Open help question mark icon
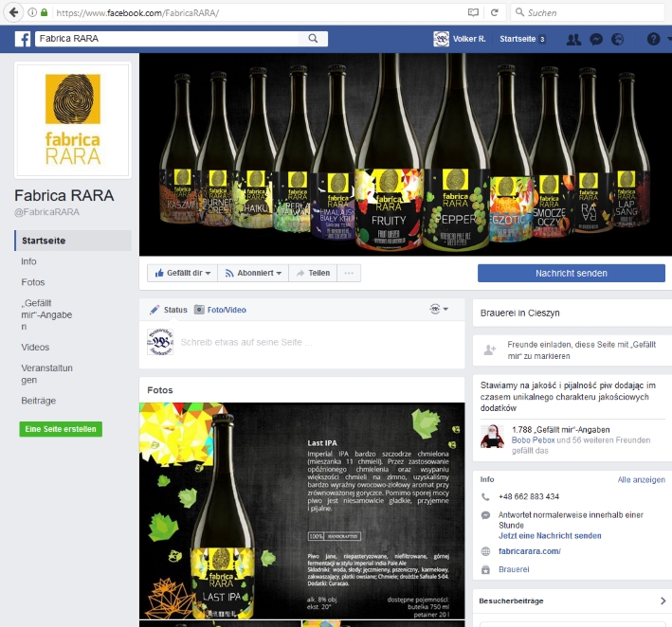 coord(653,40)
